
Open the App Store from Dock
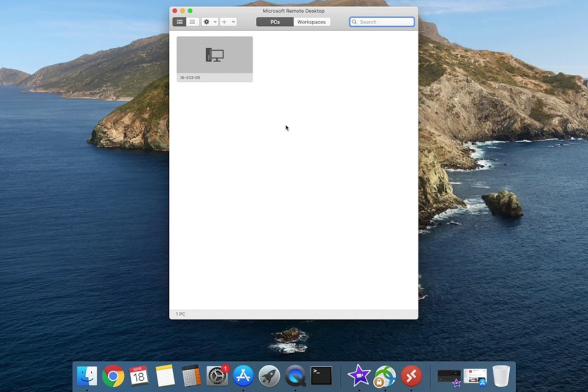pyautogui.click(x=243, y=376)
